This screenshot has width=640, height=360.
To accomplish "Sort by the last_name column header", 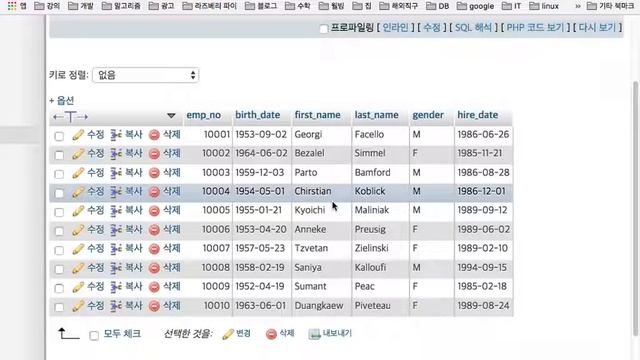I will [x=376, y=115].
